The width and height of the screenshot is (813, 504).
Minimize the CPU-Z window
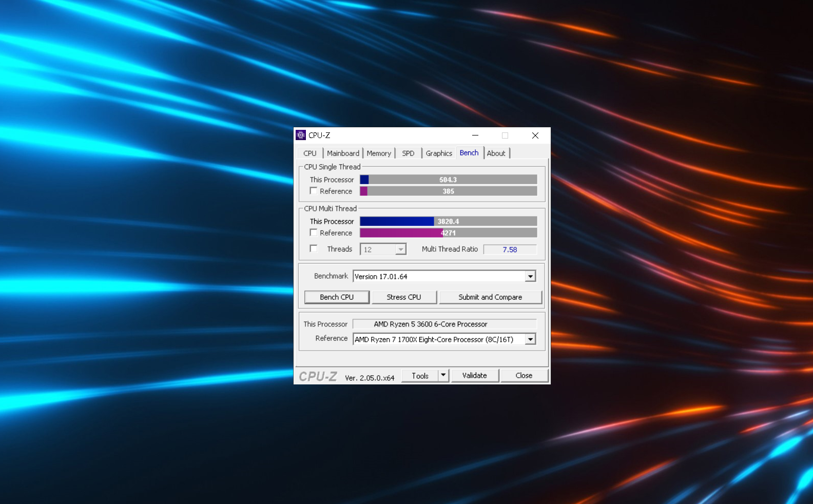coord(475,135)
